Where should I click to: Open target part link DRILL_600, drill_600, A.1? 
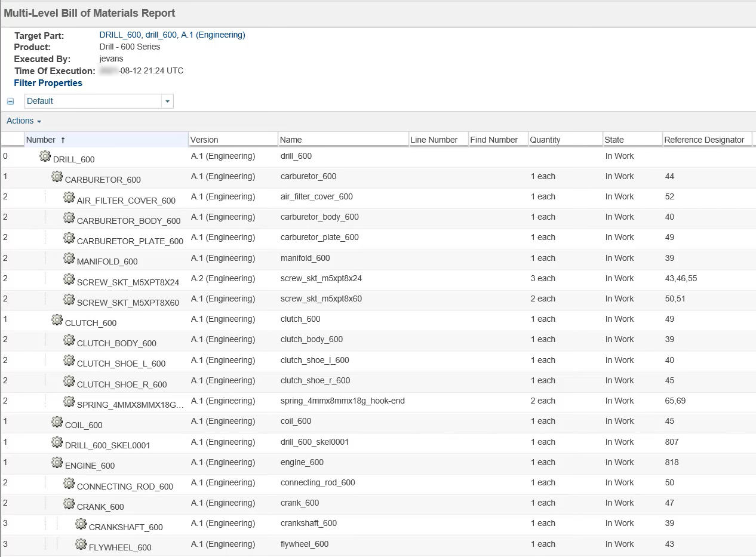(x=172, y=35)
